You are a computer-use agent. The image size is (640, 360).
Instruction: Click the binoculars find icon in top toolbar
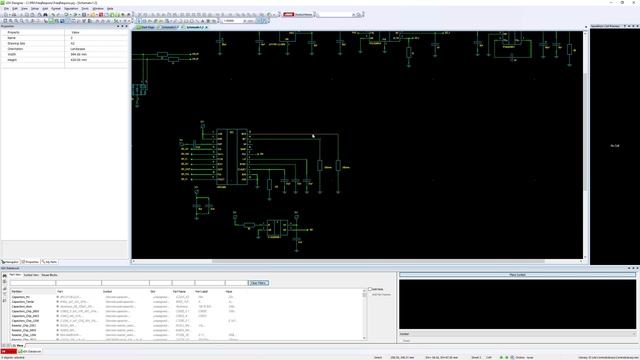click(45, 15)
